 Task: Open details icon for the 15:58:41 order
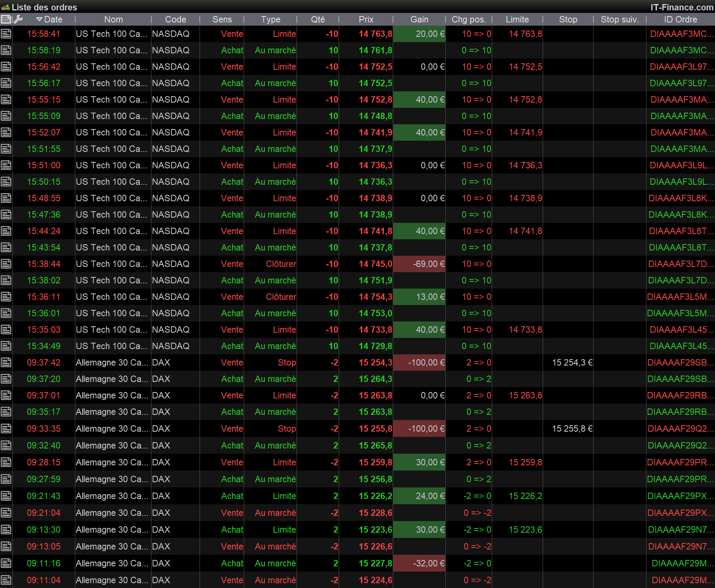coord(6,34)
